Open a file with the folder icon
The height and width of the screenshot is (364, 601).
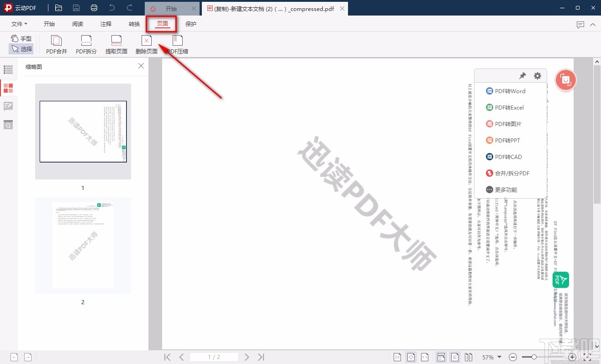coord(58,8)
